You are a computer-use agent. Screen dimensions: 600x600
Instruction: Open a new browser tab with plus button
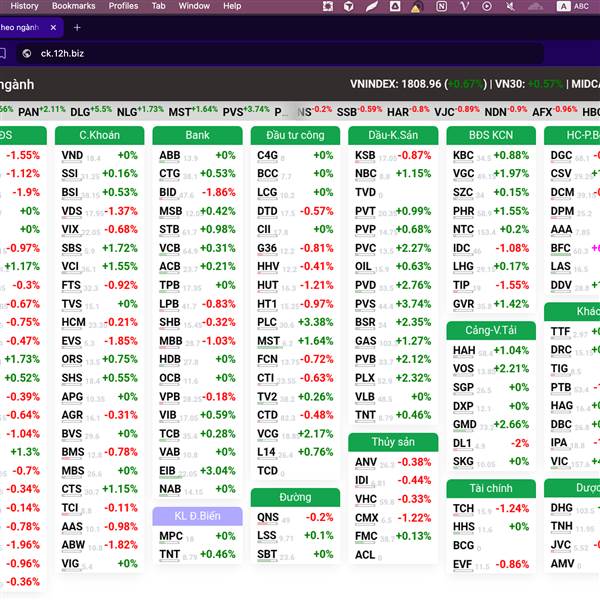pos(77,28)
